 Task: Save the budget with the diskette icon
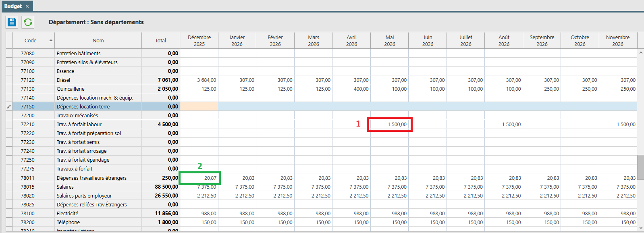coord(12,22)
